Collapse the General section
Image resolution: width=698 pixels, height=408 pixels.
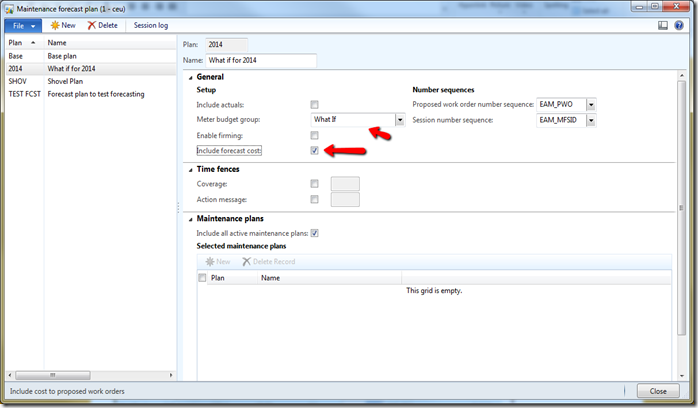191,77
